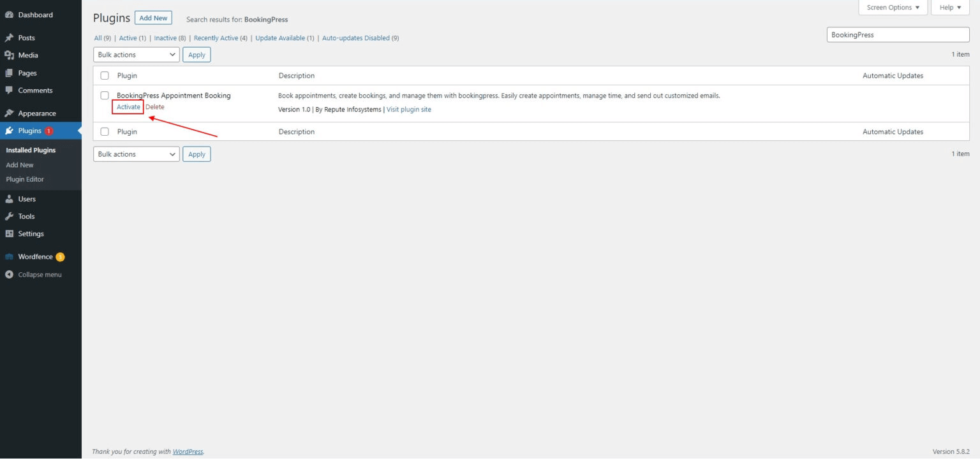Viewport: 980px width, 459px height.
Task: Check the BookingPress Appointment Booking checkbox
Action: click(x=105, y=96)
